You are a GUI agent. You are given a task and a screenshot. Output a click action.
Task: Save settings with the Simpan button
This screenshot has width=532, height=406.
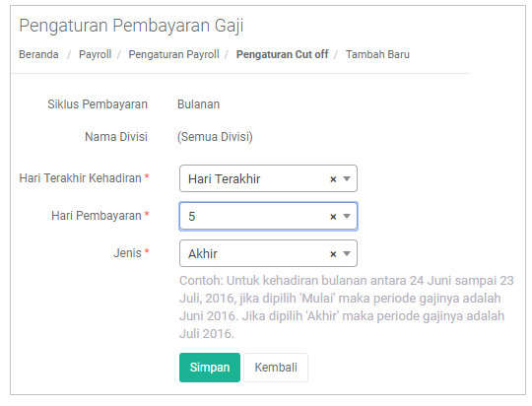tap(210, 368)
